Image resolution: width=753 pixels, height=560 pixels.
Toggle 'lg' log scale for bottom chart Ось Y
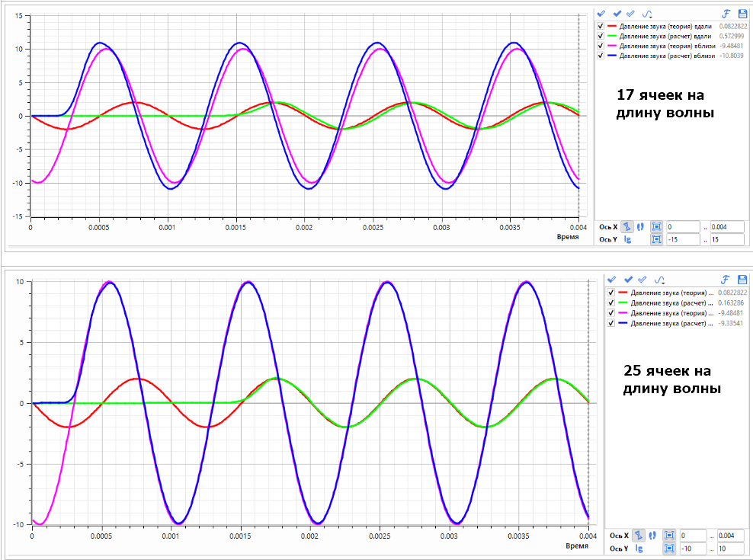tap(639, 548)
